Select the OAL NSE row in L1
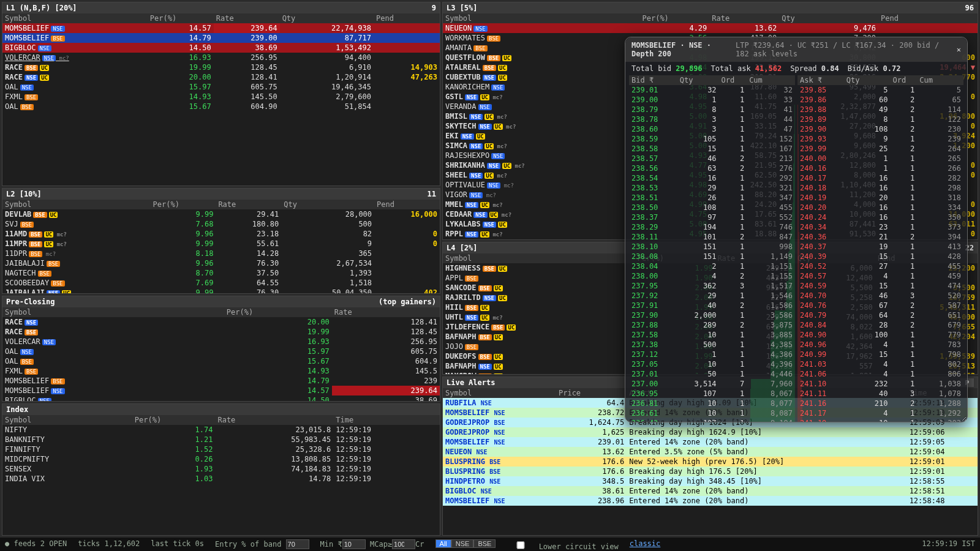 tap(221, 87)
